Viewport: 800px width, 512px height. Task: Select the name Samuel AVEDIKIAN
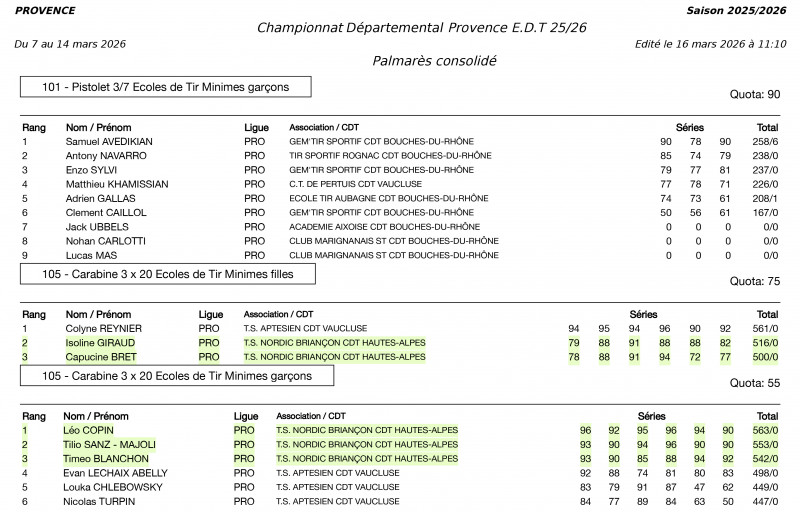109,142
